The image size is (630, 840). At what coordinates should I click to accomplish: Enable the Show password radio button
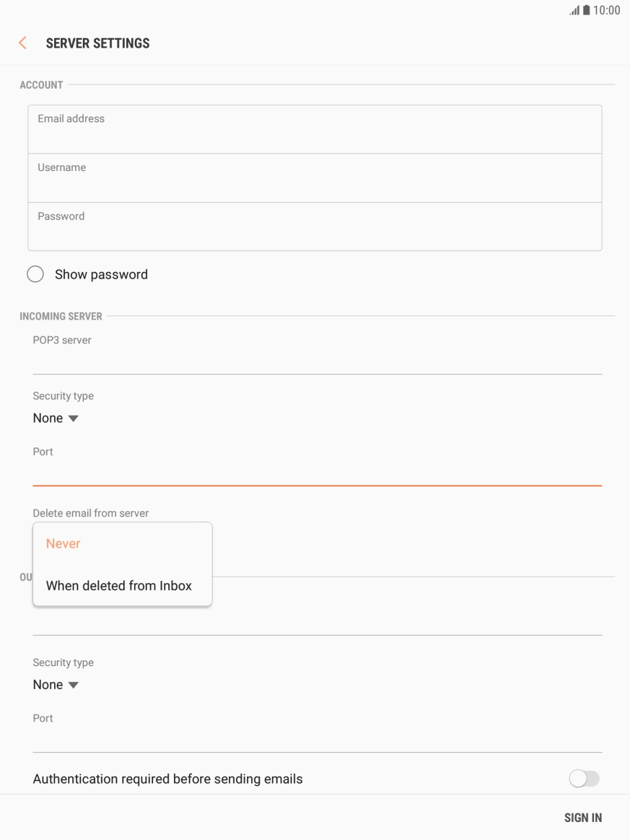coord(35,274)
